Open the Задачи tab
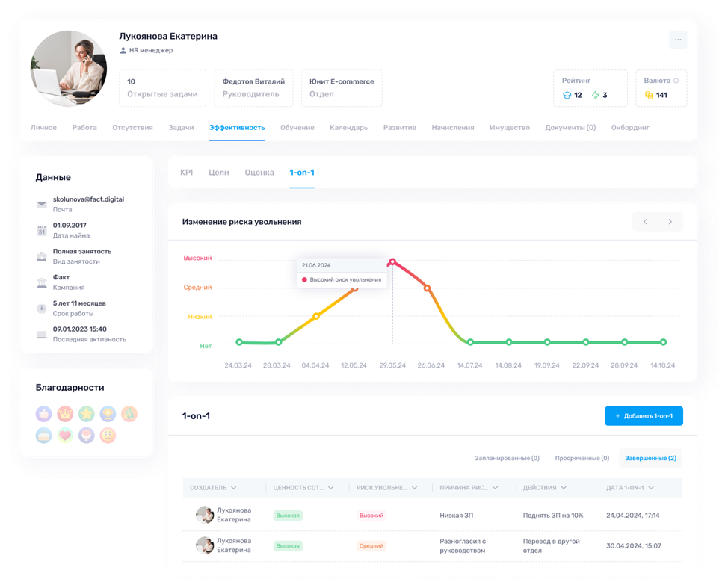728x585 pixels. (x=181, y=128)
